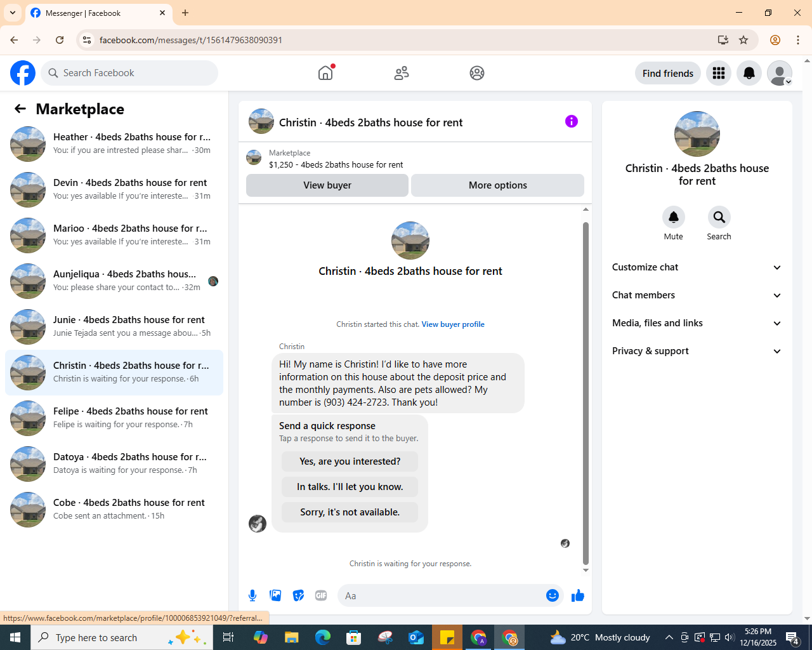
Task: Search in conversation with magnifier icon
Action: click(x=719, y=217)
